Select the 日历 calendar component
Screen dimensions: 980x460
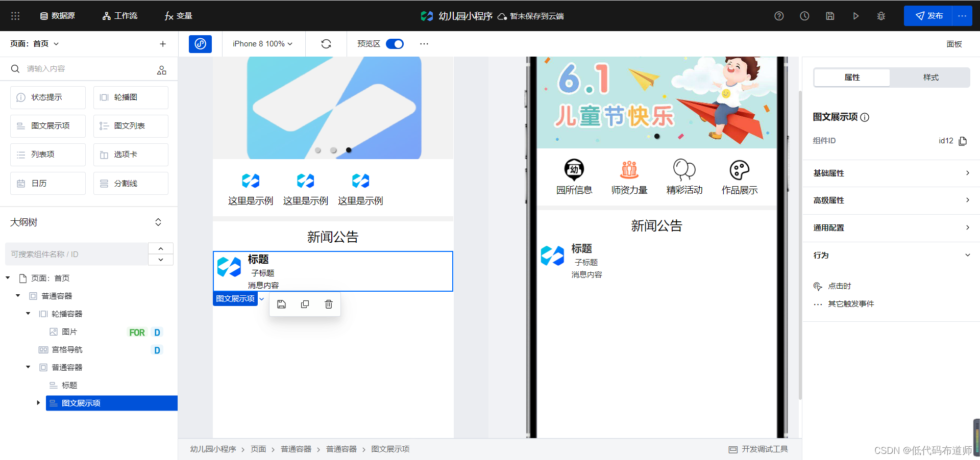(x=48, y=184)
